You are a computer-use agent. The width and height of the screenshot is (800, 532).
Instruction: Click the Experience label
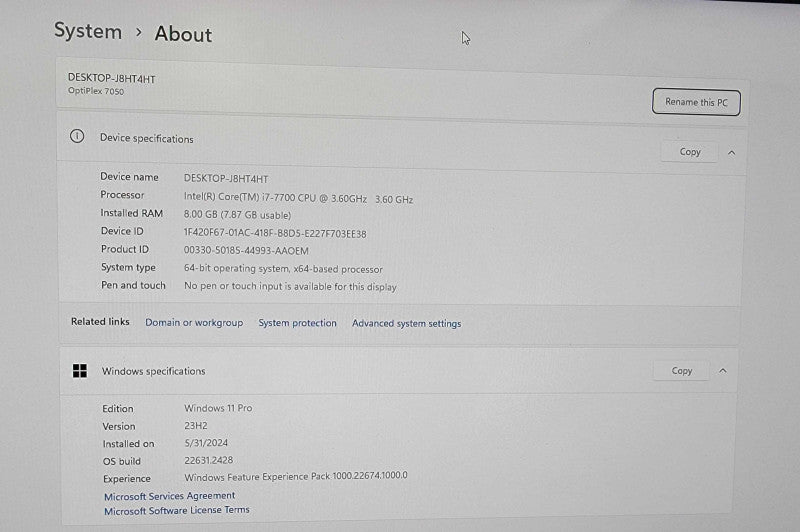pyautogui.click(x=127, y=478)
